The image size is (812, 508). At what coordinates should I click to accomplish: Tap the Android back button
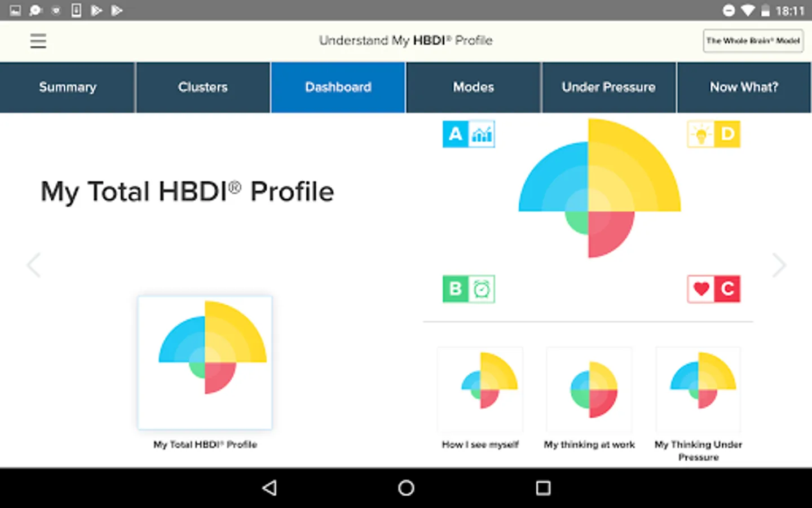(270, 488)
